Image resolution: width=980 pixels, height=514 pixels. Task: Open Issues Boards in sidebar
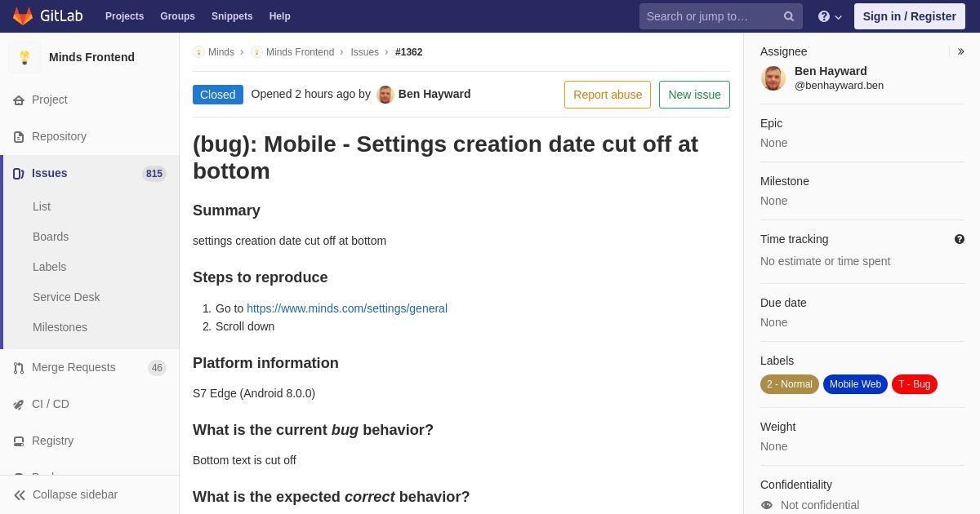(51, 237)
